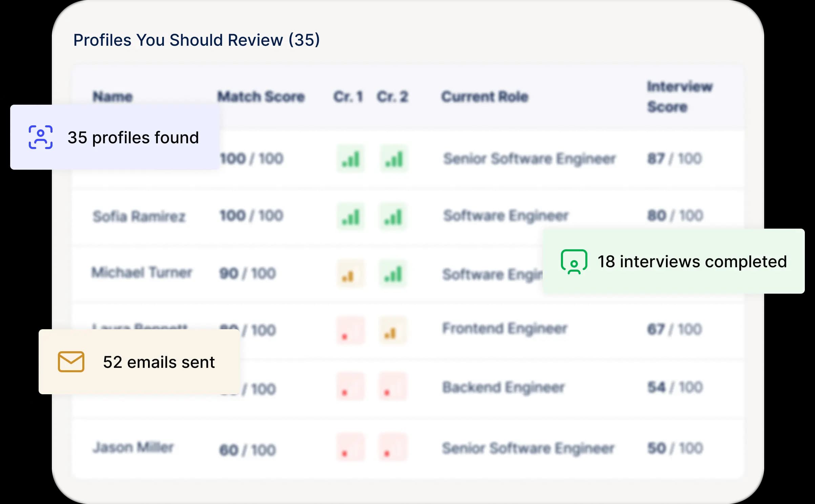Sort by the Match Score column header

click(261, 97)
